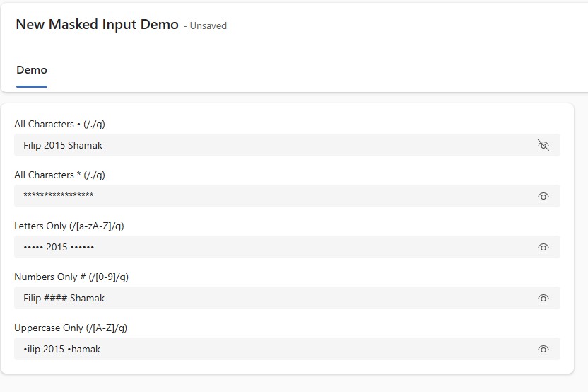Click the Uppercase Only (/[A-Z]/g) label
588x392 pixels.
click(x=71, y=328)
